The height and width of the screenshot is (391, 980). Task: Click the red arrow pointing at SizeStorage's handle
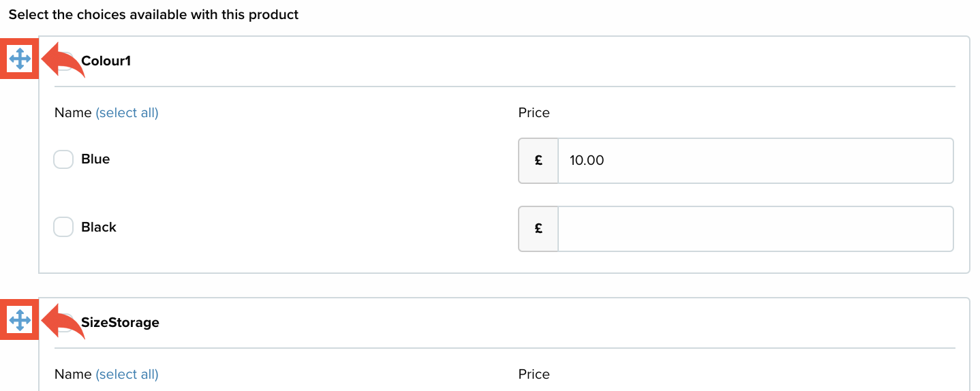[63, 322]
